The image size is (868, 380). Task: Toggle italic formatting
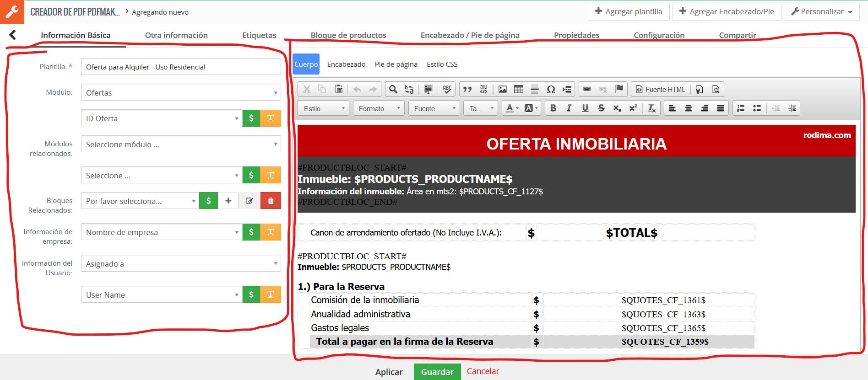pos(569,108)
